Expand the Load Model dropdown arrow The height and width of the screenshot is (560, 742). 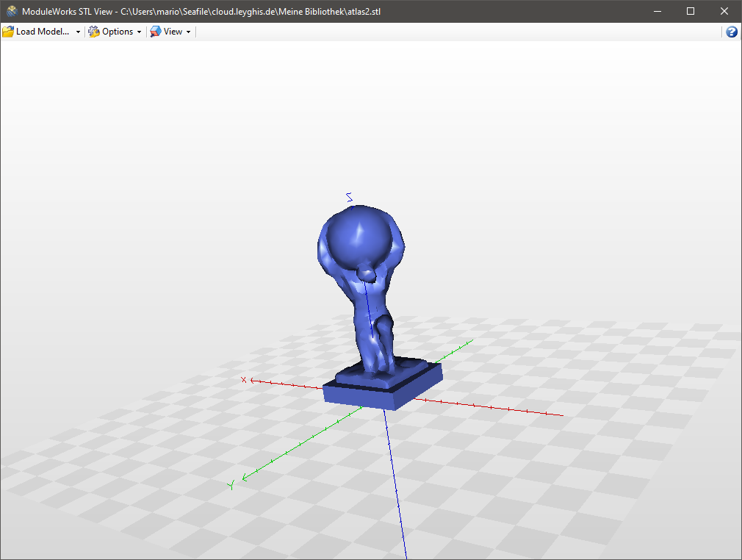(x=78, y=32)
